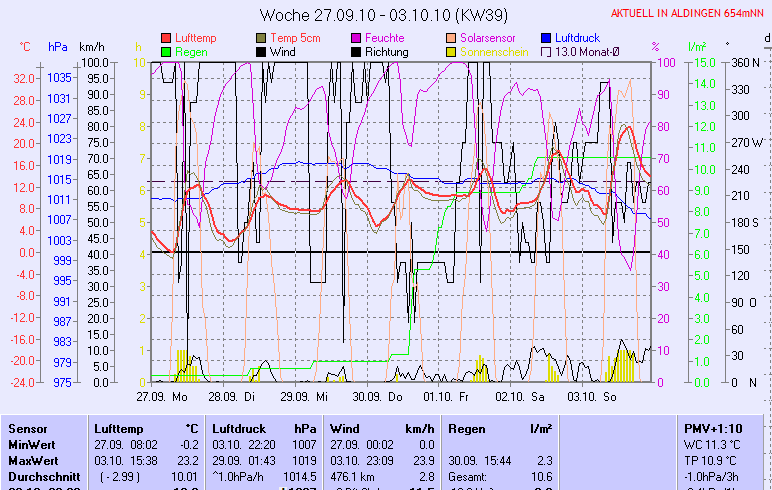Click the green Regen legend square
Screen dimensions: 772x490
point(166,51)
